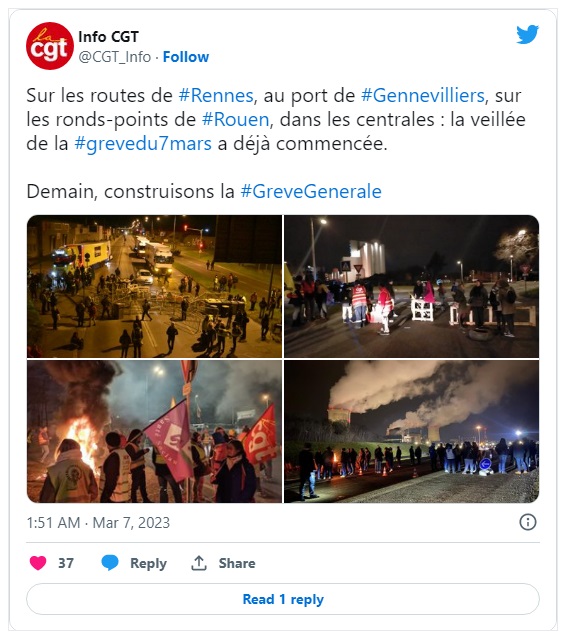This screenshot has height=640, width=567.
Task: View the power plant cooling towers photo
Action: (x=411, y=431)
